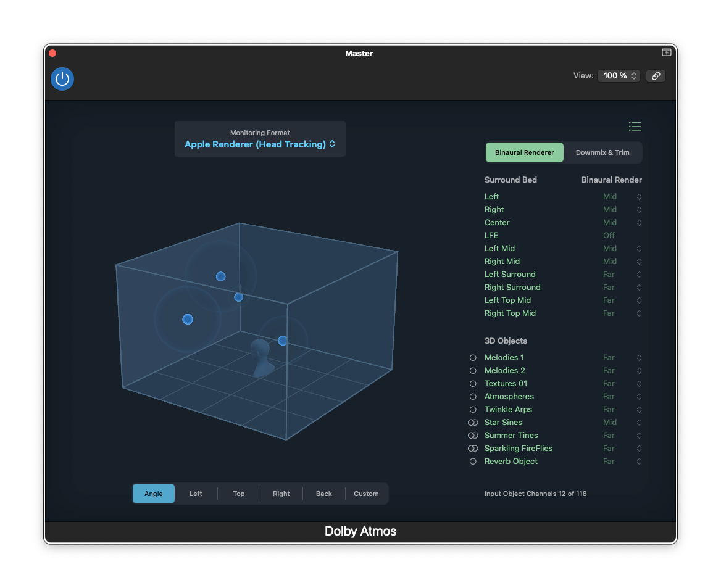
Task: Click the mono icon beside Melodies 2
Action: click(x=473, y=371)
